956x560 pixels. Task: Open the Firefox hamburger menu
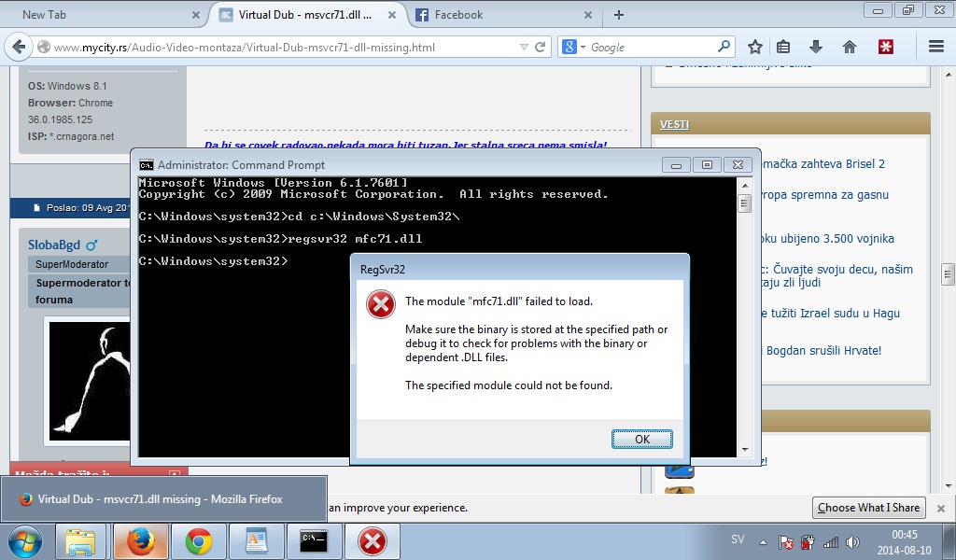tap(936, 47)
